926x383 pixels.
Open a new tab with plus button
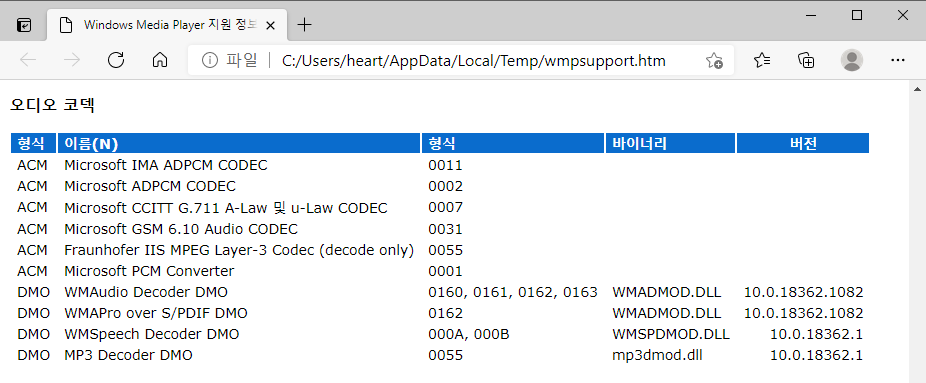304,25
